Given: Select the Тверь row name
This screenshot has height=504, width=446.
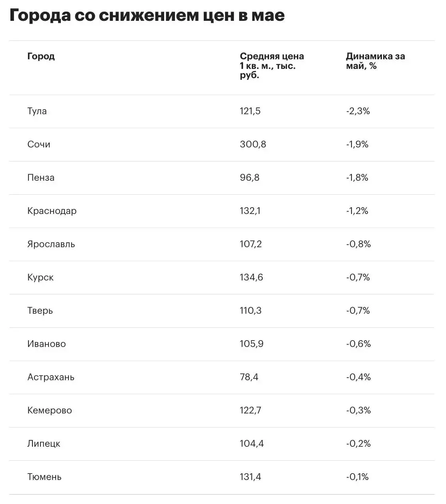Looking at the screenshot, I should 40,310.
